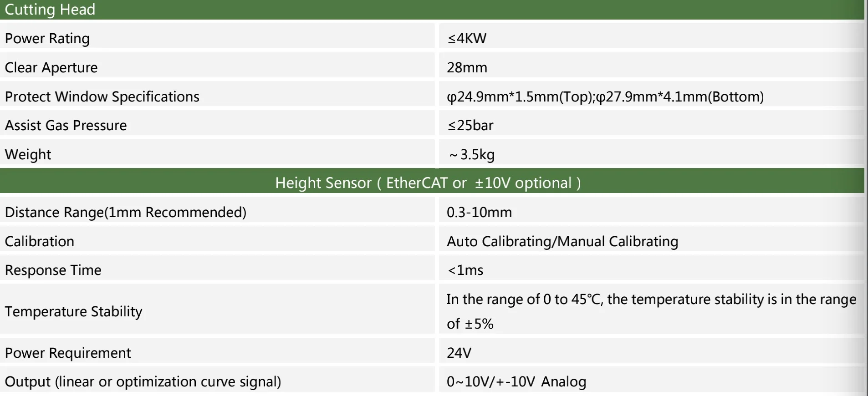The height and width of the screenshot is (396, 868).
Task: Select the Assist Gas Pressure label
Action: pos(66,126)
